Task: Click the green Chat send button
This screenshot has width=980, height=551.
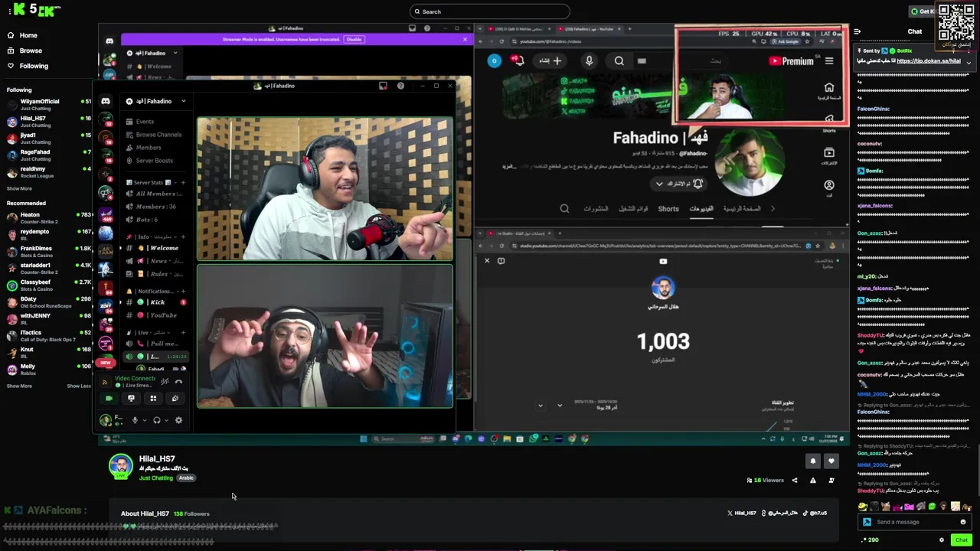Action: pyautogui.click(x=961, y=540)
